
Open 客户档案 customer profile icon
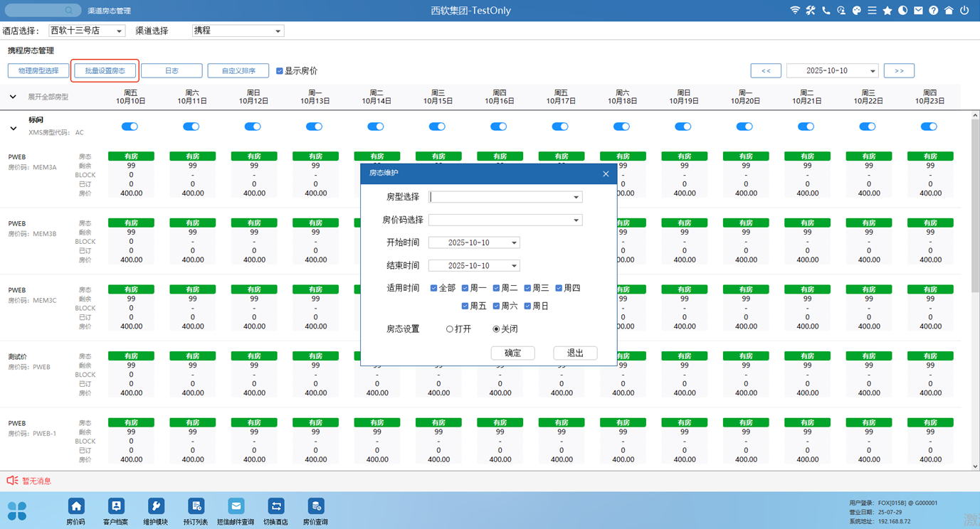point(116,506)
